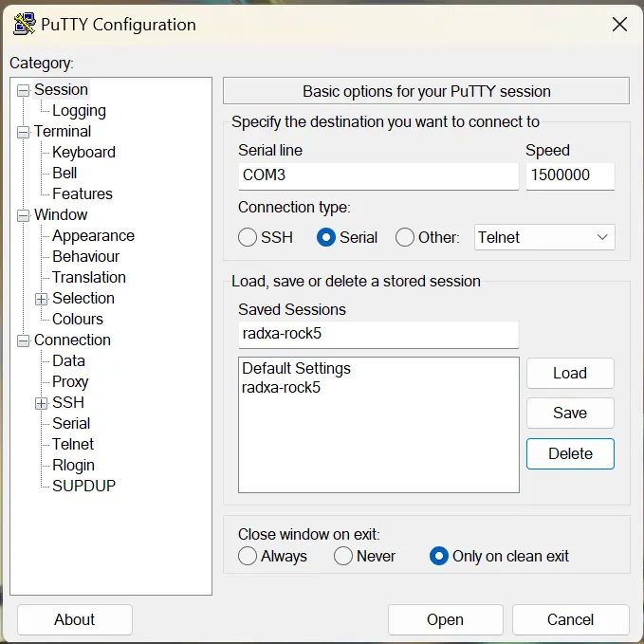The image size is (644, 644).
Task: Open the Terminal category
Action: (x=63, y=132)
